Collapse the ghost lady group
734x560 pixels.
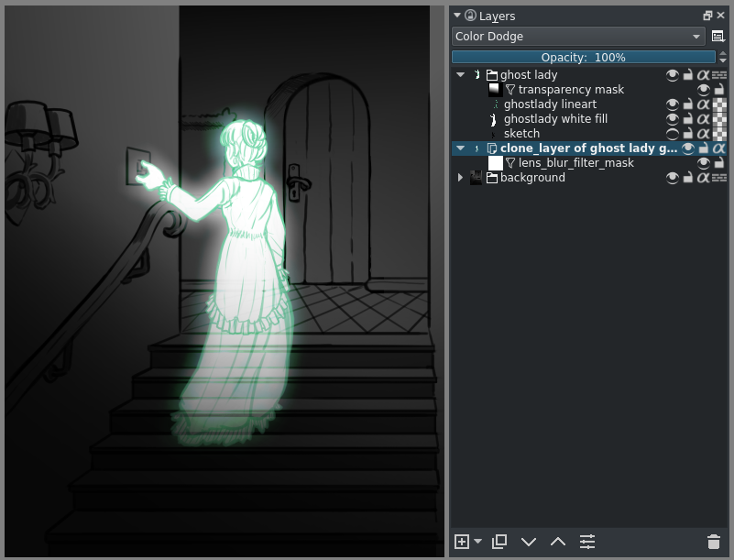460,75
